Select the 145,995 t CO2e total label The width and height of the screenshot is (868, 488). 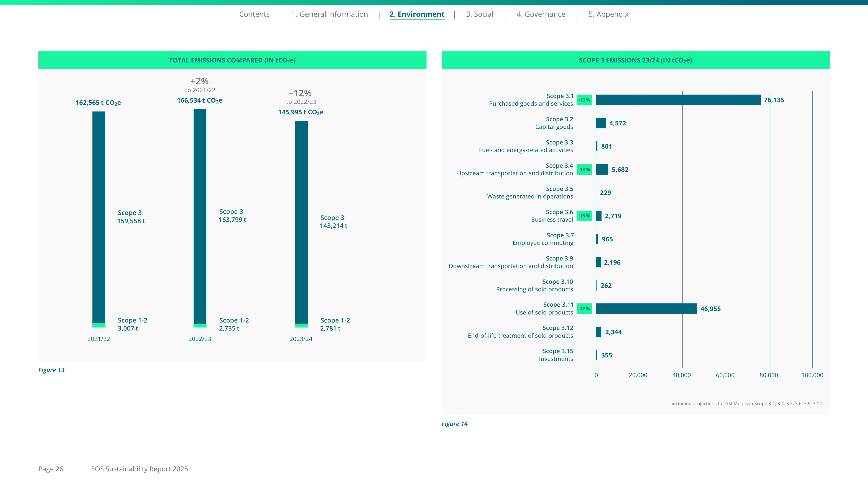pyautogui.click(x=301, y=113)
